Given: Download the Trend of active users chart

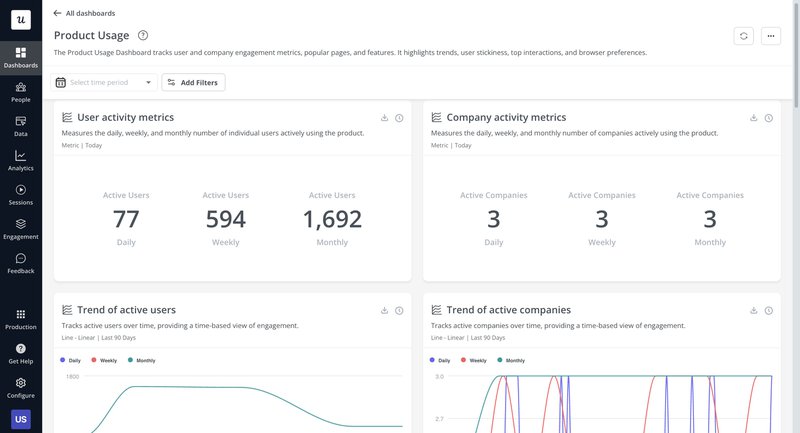Looking at the screenshot, I should pyautogui.click(x=384, y=311).
